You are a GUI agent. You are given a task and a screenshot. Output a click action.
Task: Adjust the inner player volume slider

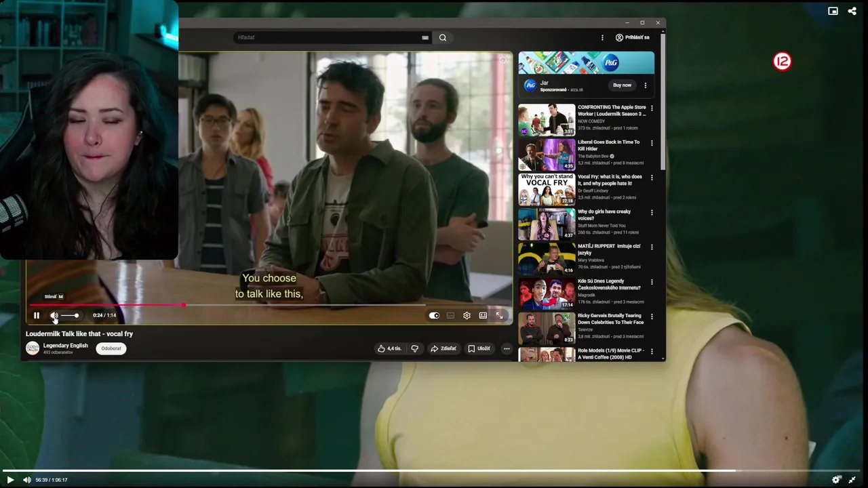pos(70,315)
